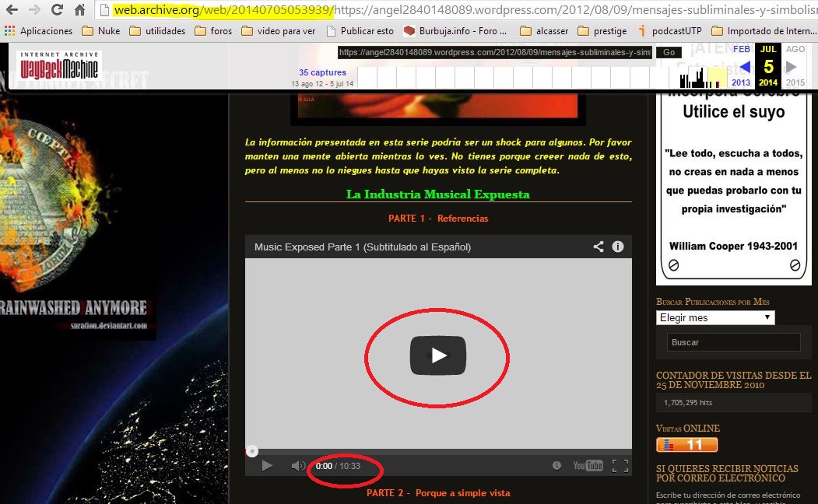Expand the Elegir mes dropdown
This screenshot has width=818, height=504.
[x=714, y=317]
